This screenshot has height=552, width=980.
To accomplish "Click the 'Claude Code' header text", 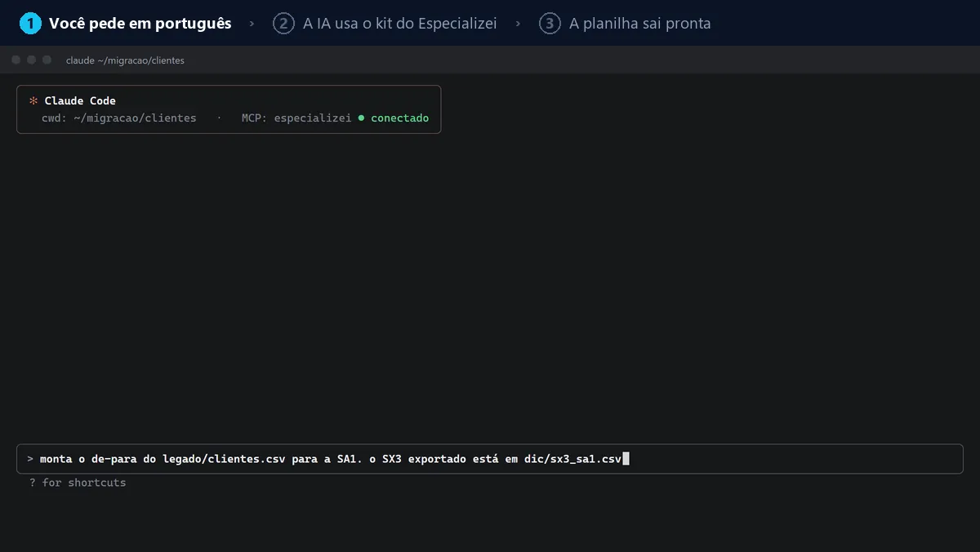I will [x=80, y=100].
